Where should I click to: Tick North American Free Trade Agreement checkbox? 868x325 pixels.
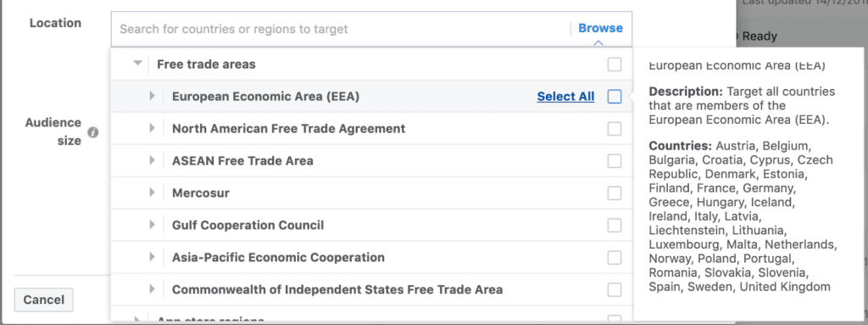615,129
